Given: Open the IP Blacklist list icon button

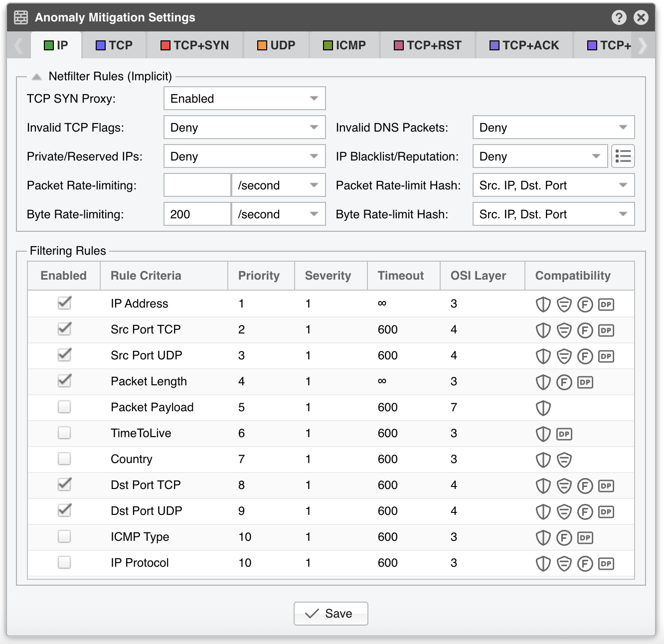Looking at the screenshot, I should pos(623,157).
